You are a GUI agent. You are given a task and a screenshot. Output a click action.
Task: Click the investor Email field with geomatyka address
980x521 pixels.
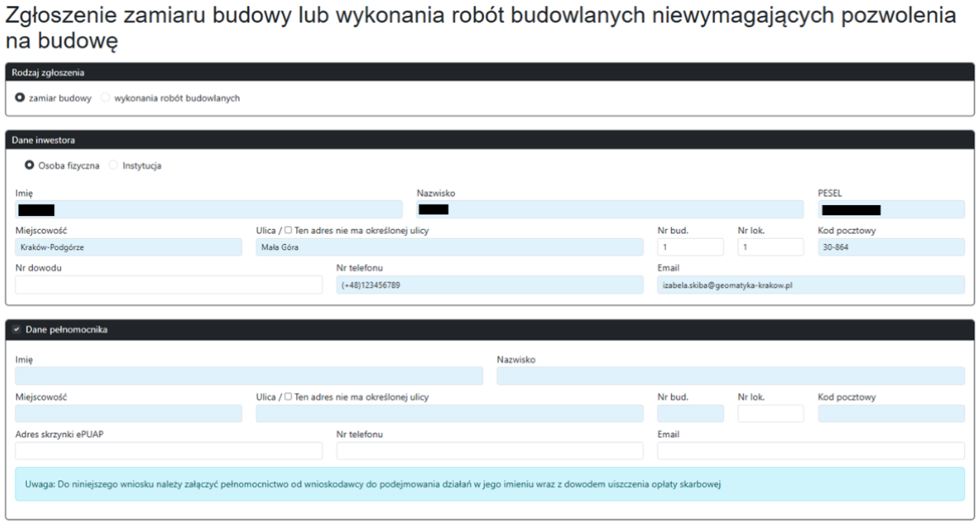tap(810, 285)
